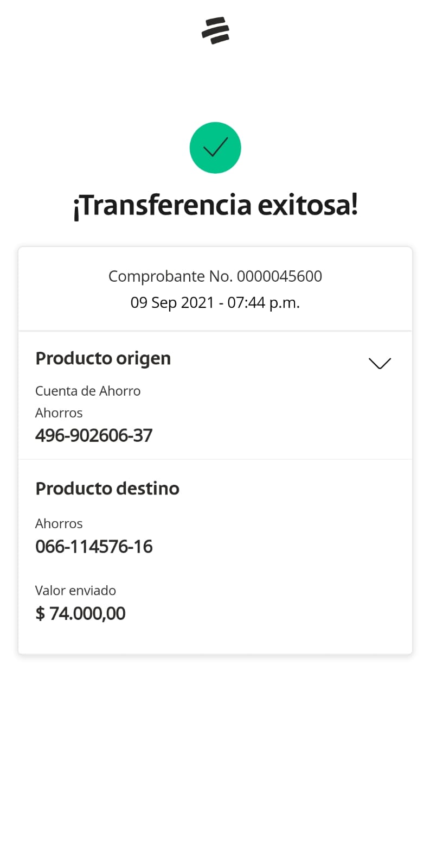The image size is (430, 868).
Task: Click the Cuenta de Ahorro label
Action: pyautogui.click(x=88, y=391)
